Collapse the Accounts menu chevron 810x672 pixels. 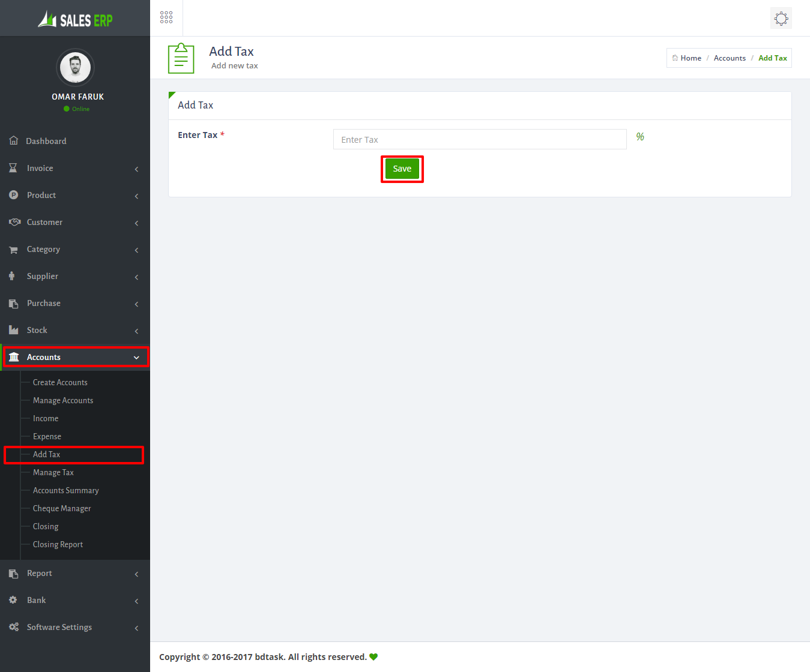coord(136,358)
